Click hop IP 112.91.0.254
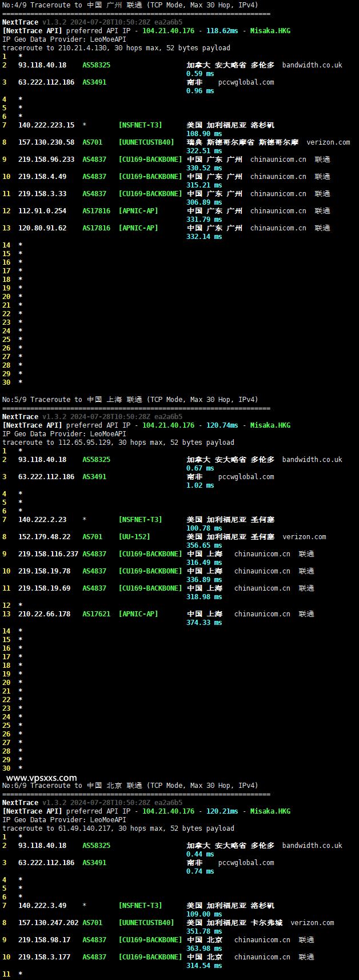This screenshot has width=359, height=980. click(42, 211)
